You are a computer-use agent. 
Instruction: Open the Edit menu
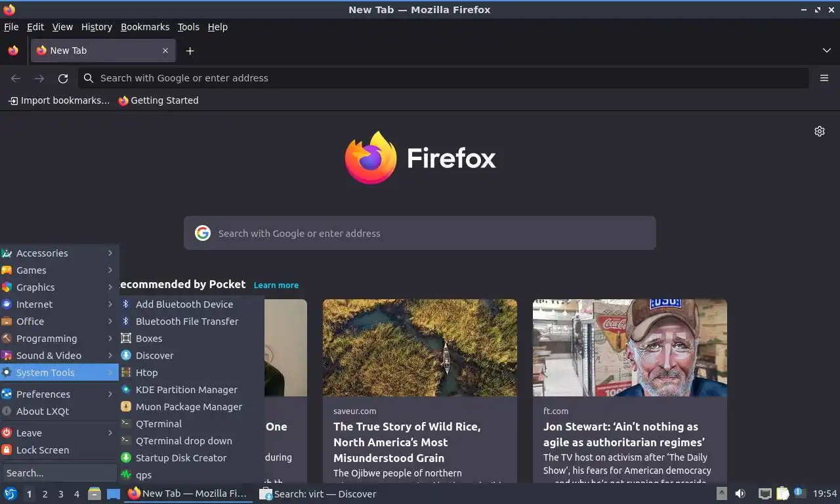point(35,27)
